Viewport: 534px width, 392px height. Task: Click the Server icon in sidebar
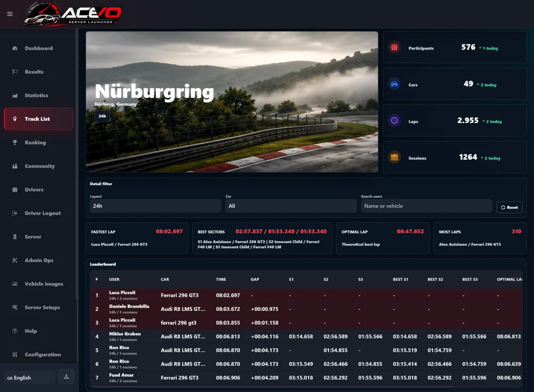(x=14, y=237)
